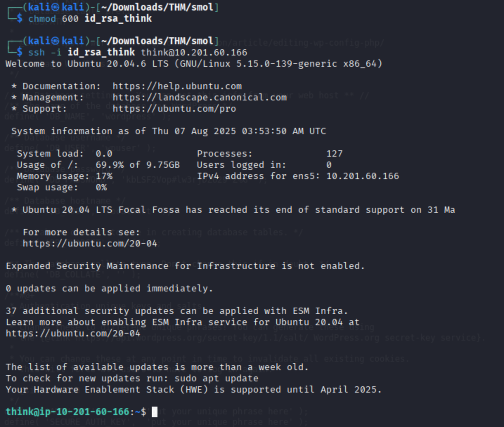504x427 pixels.
Task: Click the Kali symbol in the first prompt
Action: (x=55, y=7)
